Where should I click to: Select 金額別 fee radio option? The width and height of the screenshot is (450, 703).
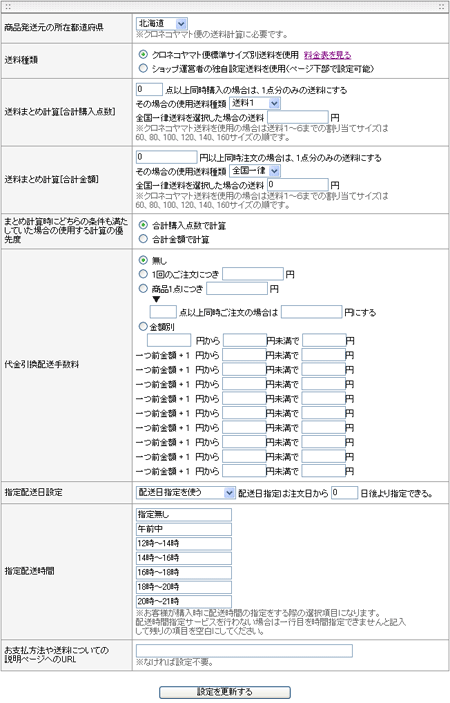143,326
